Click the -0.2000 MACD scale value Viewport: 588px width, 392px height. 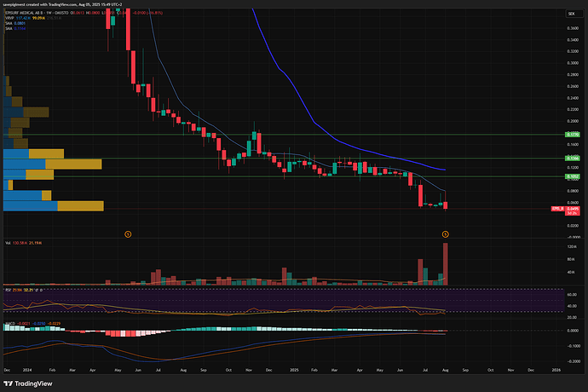point(573,361)
